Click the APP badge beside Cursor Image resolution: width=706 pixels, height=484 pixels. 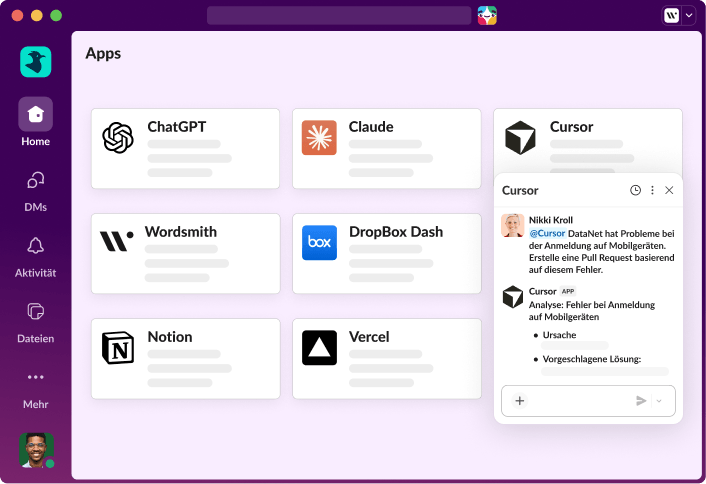pyautogui.click(x=568, y=291)
